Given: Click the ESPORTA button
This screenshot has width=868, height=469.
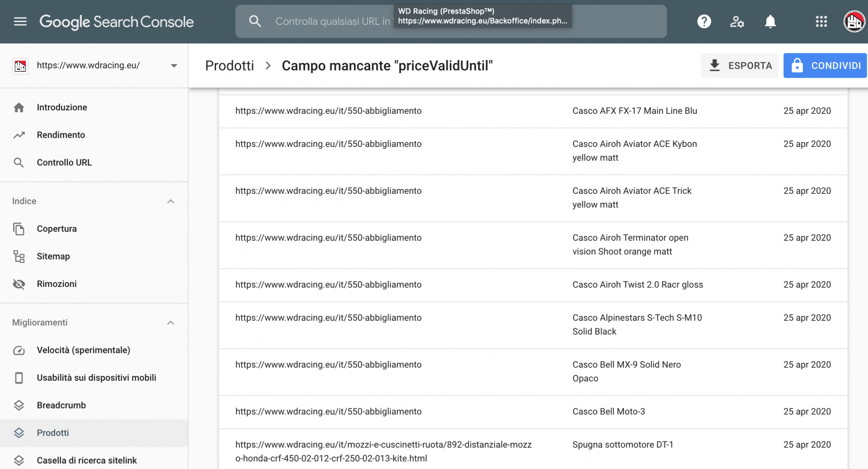Looking at the screenshot, I should pyautogui.click(x=739, y=66).
